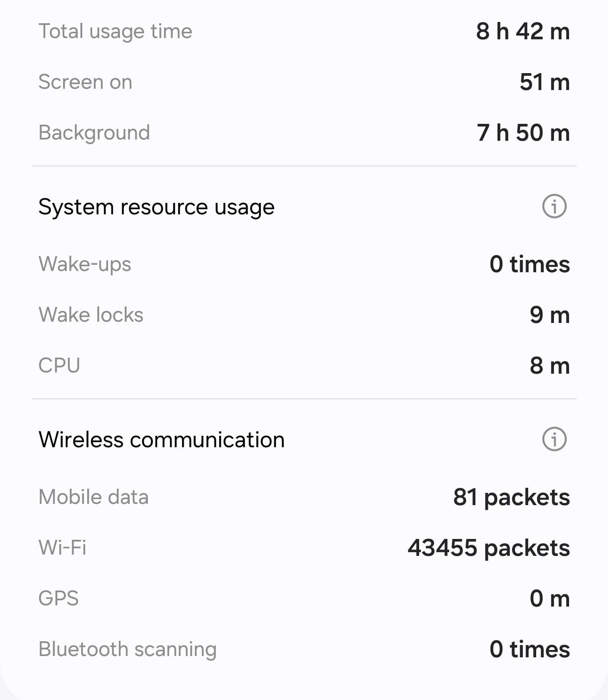The height and width of the screenshot is (700, 608).
Task: Tap the GPS label
Action: [59, 599]
